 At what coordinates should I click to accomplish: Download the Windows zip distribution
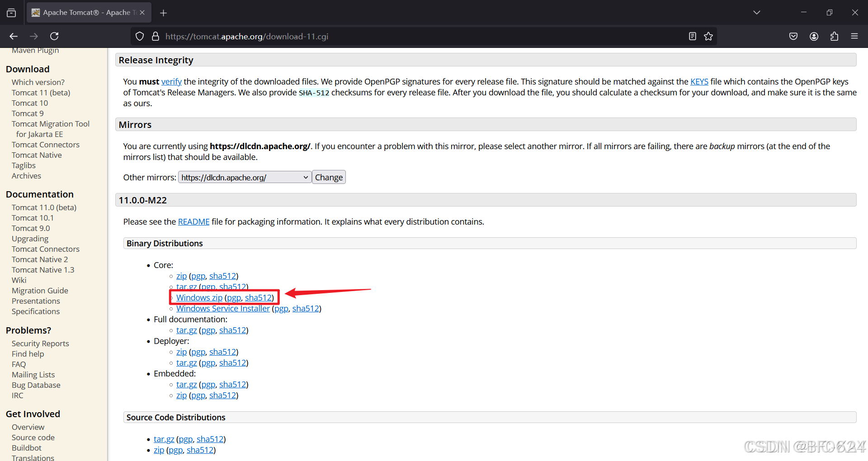[199, 297]
